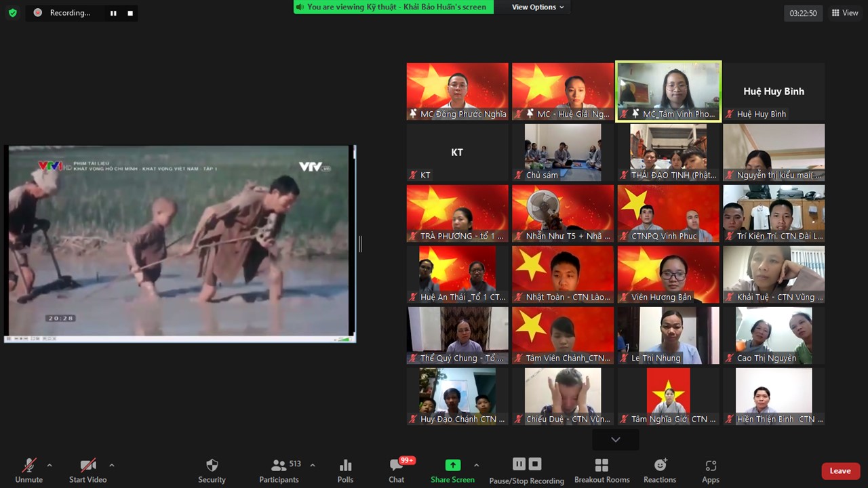Click the 20:28 timestamp in the shared video
Image resolution: width=868 pixels, height=488 pixels.
[x=61, y=318]
